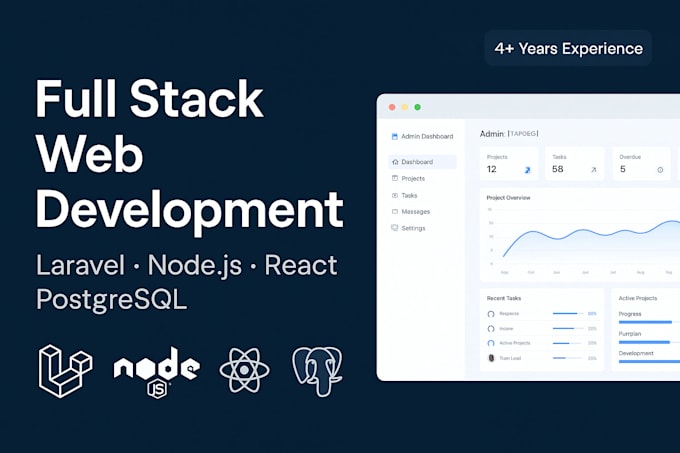Click the green maximize dot on dashboard window

click(x=417, y=107)
